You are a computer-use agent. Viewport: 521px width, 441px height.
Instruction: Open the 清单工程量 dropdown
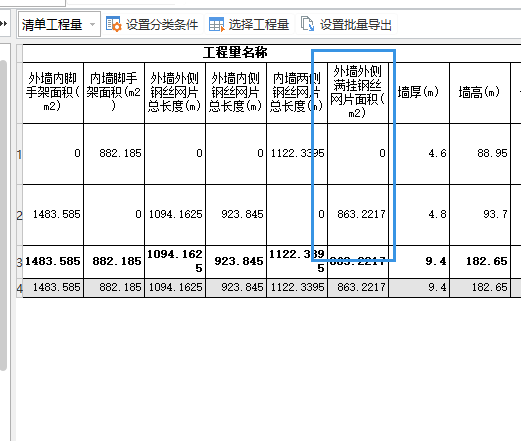click(59, 24)
